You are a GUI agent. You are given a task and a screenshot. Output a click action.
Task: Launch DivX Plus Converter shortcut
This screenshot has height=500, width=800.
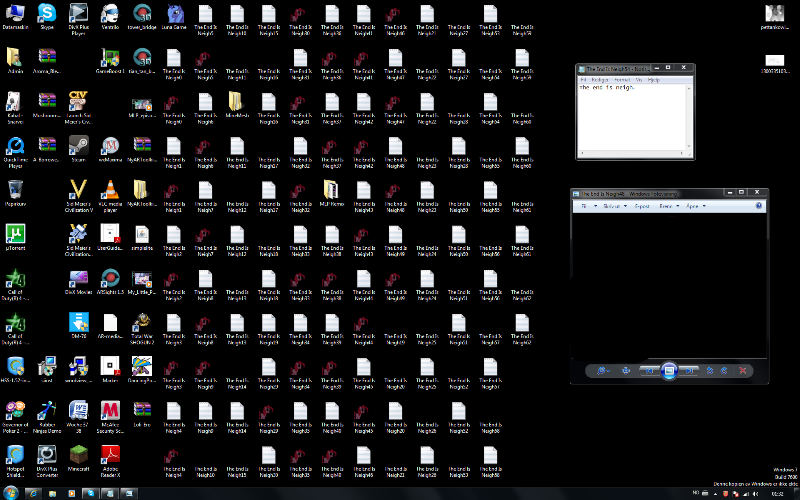coord(46,461)
